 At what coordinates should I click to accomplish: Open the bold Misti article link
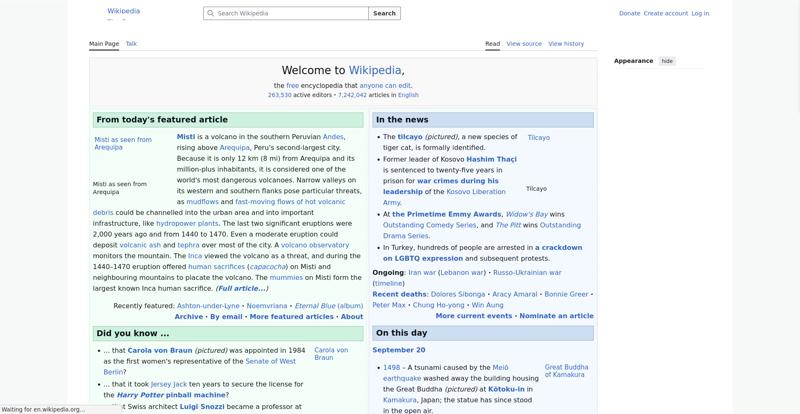(x=186, y=137)
